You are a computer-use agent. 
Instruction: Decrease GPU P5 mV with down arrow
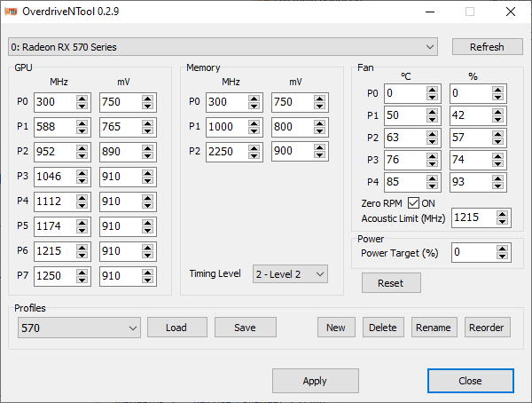[147, 230]
